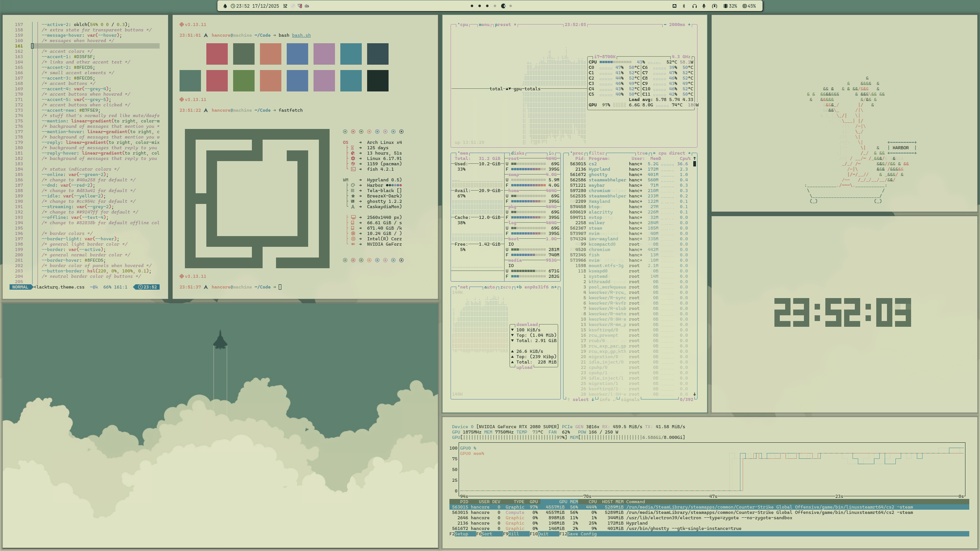The height and width of the screenshot is (551, 980).
Task: Click the up-down arrows beside gpu-totals
Action: (508, 89)
